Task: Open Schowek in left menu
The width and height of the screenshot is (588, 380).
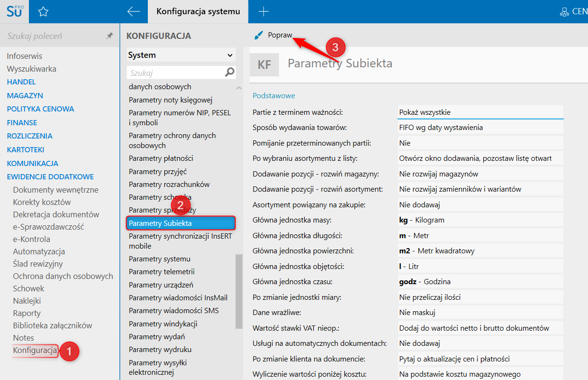Action: click(x=28, y=288)
